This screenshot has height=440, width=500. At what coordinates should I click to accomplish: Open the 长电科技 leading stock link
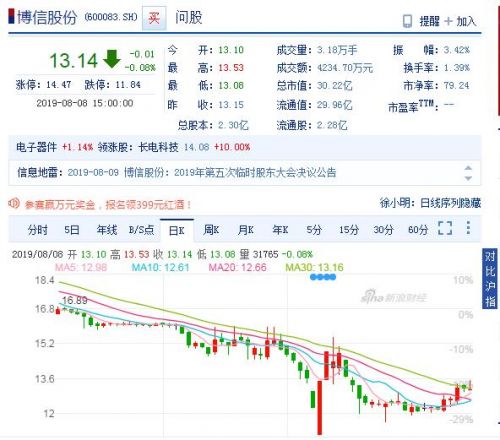(x=159, y=147)
